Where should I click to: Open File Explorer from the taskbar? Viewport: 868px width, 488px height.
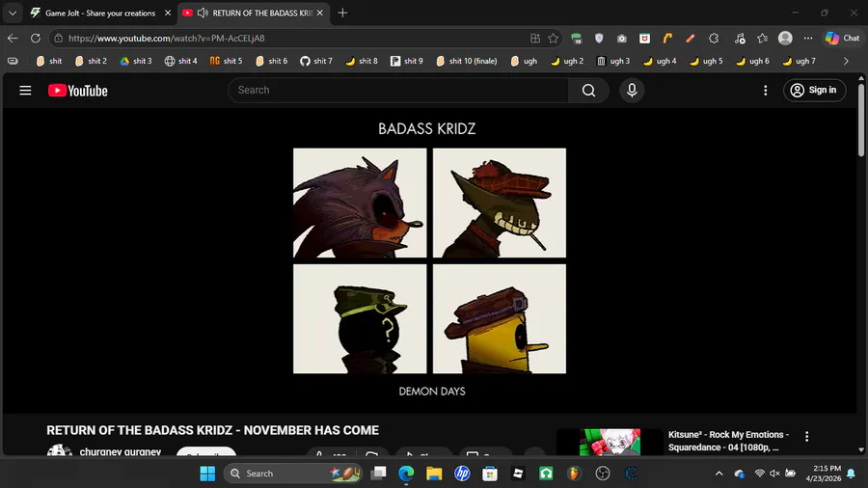(x=434, y=474)
